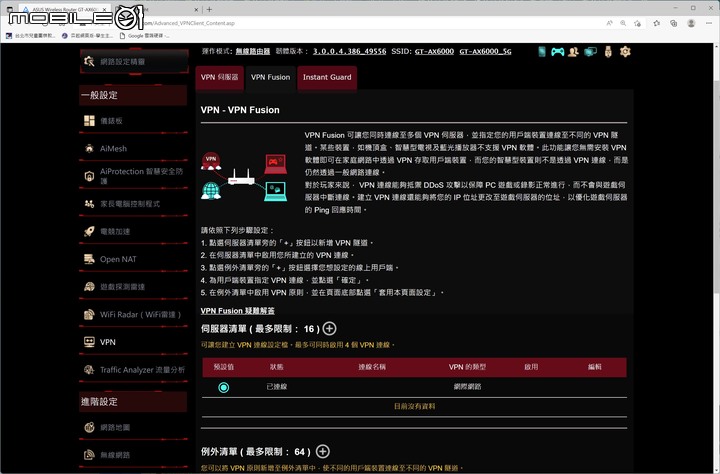This screenshot has height=474, width=720.
Task: Open a new browser tab
Action: click(x=209, y=9)
